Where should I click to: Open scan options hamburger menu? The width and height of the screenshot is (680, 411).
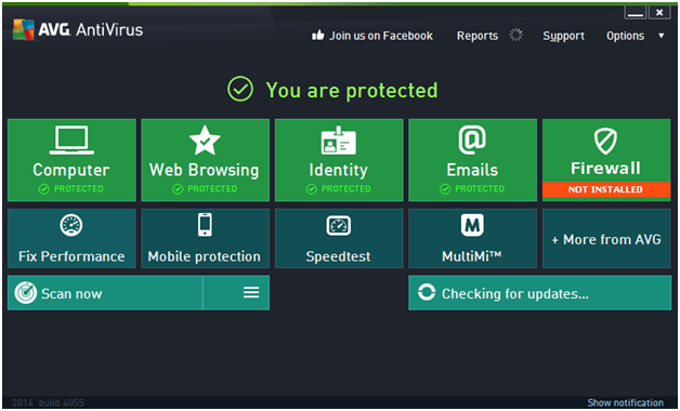tap(251, 293)
